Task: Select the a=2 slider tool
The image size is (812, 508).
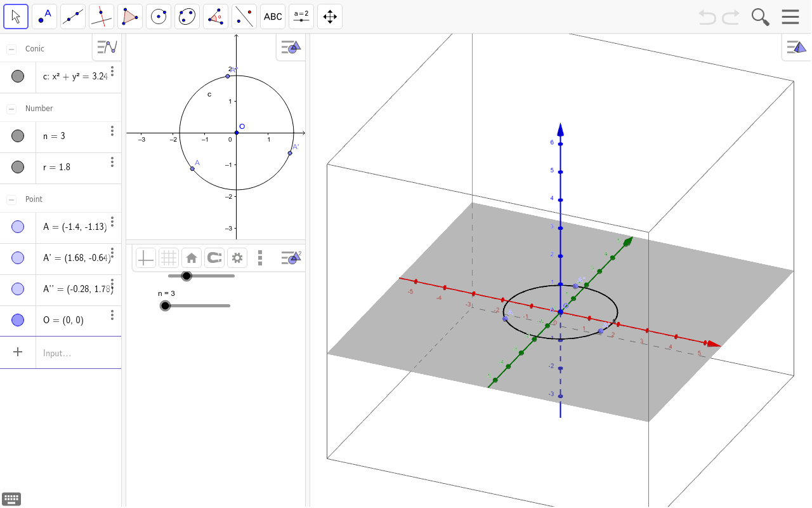Action: (301, 17)
